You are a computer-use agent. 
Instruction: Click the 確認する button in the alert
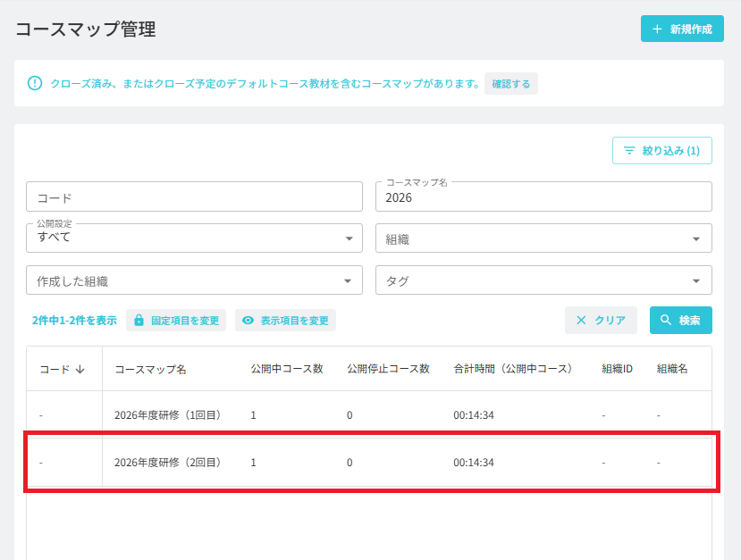coord(511,84)
